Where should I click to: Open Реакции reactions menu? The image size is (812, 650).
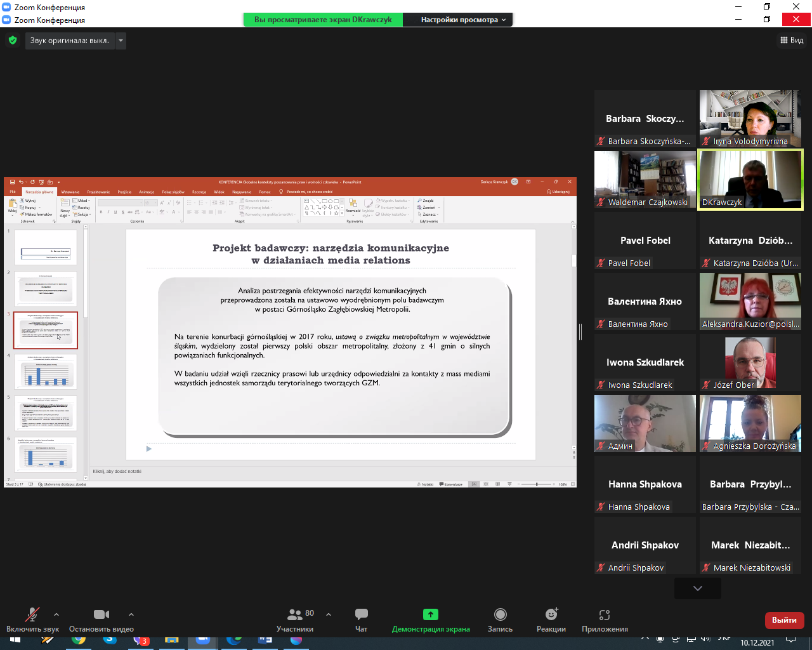pyautogui.click(x=551, y=620)
